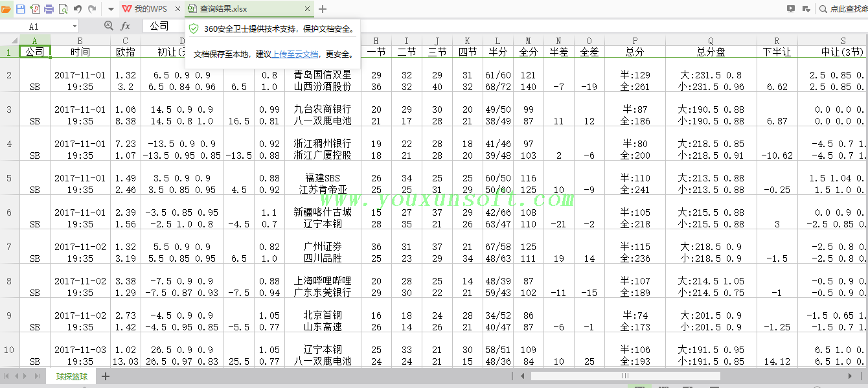Viewport: 868px width, 388px height.
Task: Click header cell 总分盘
Action: 711,52
